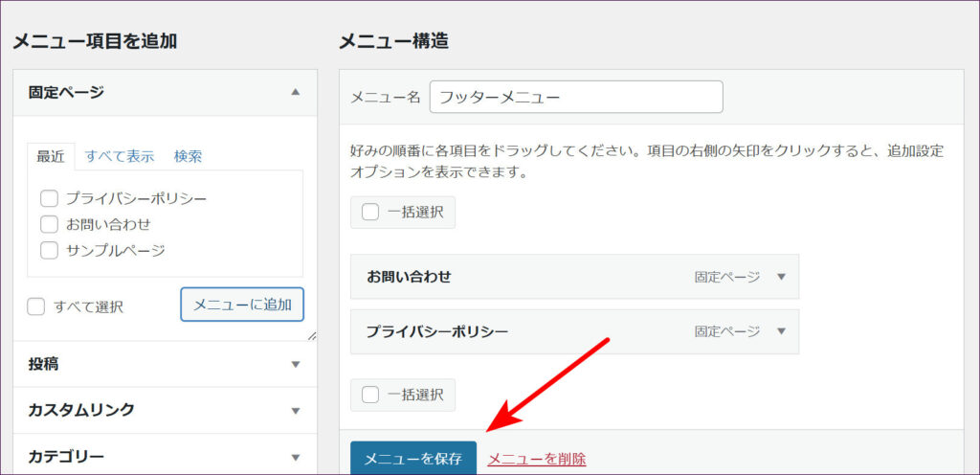Check the サンプルページ page checkbox
Image resolution: width=980 pixels, height=475 pixels.
50,250
